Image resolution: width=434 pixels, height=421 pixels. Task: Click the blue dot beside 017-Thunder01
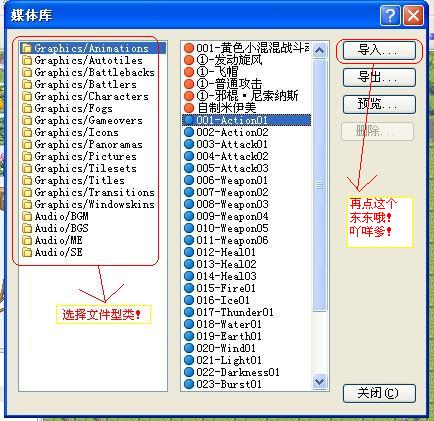point(189,312)
